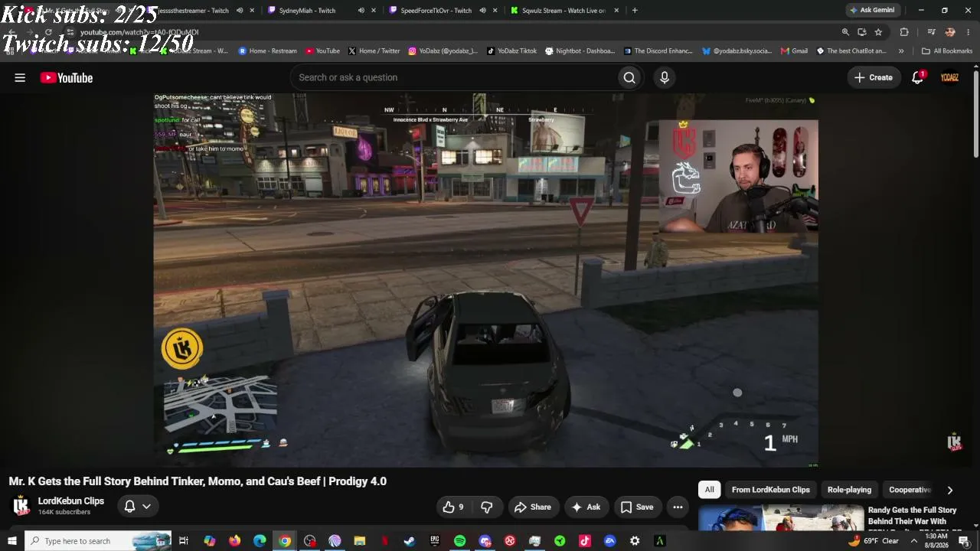Expand hidden bookmarks with the chevron
This screenshot has width=980, height=551.
tap(901, 51)
